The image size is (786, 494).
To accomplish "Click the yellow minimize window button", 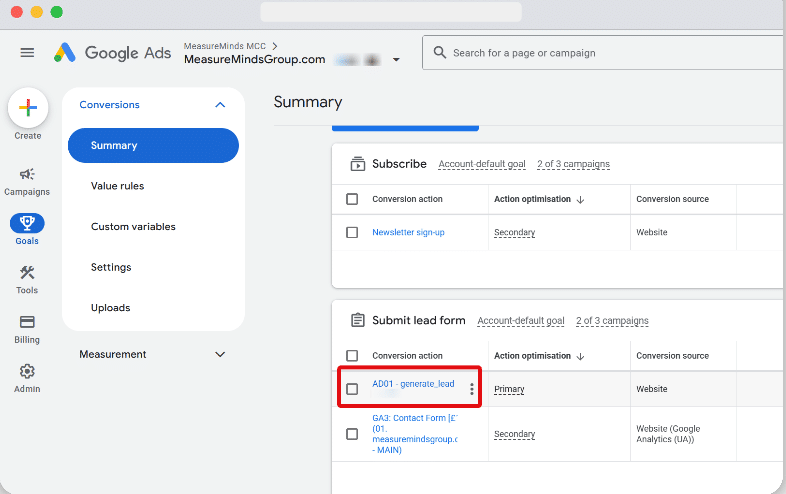I will click(x=37, y=12).
